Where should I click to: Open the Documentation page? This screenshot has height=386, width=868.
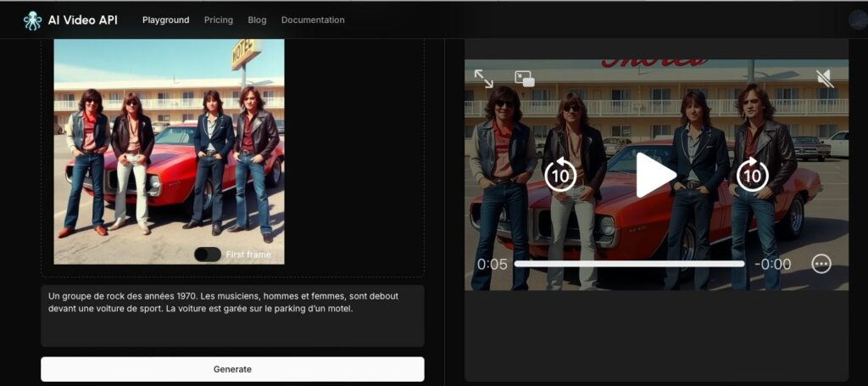pos(313,20)
